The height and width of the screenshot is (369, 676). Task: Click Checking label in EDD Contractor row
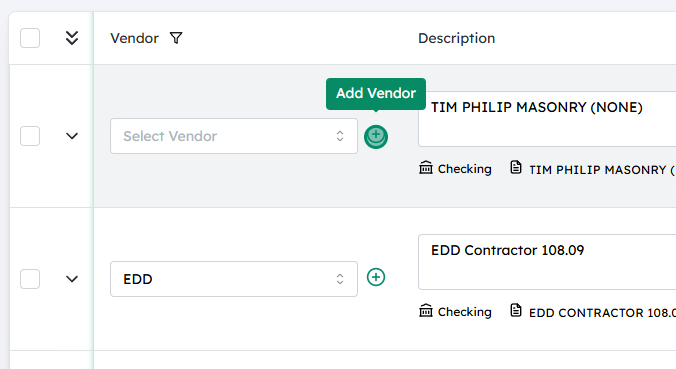pyautogui.click(x=465, y=312)
